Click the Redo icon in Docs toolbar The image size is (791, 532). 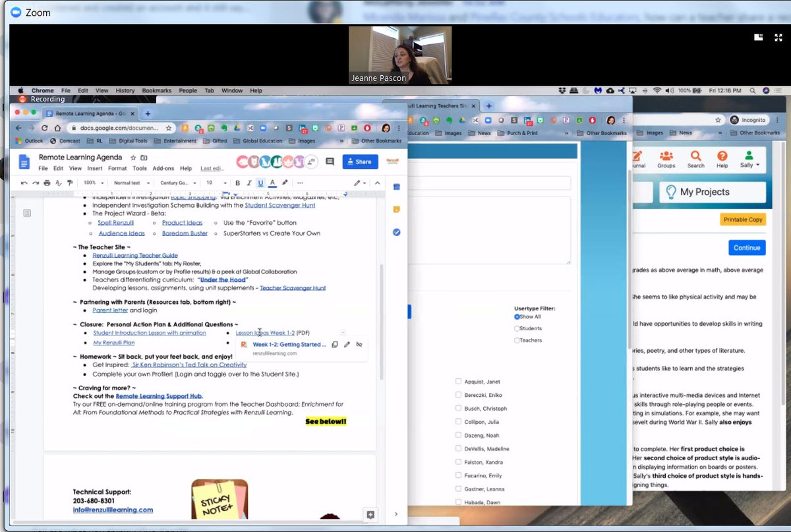(36, 183)
